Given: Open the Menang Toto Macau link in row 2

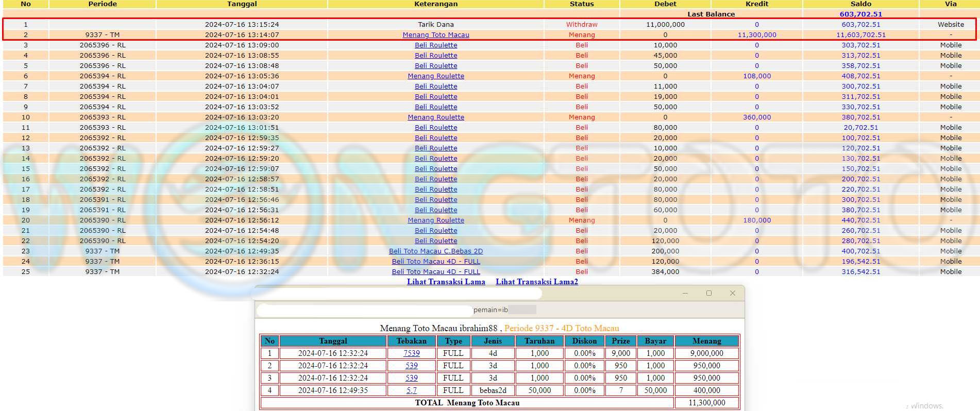Looking at the screenshot, I should click(x=435, y=35).
